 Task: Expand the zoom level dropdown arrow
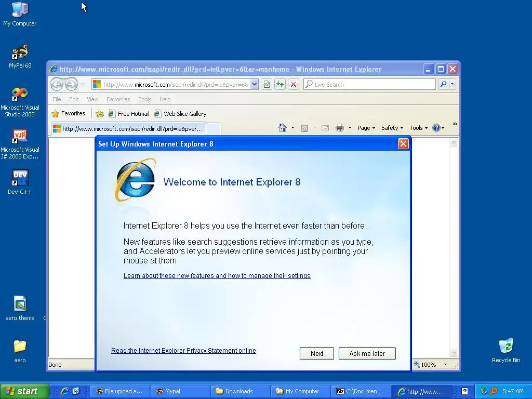(445, 365)
